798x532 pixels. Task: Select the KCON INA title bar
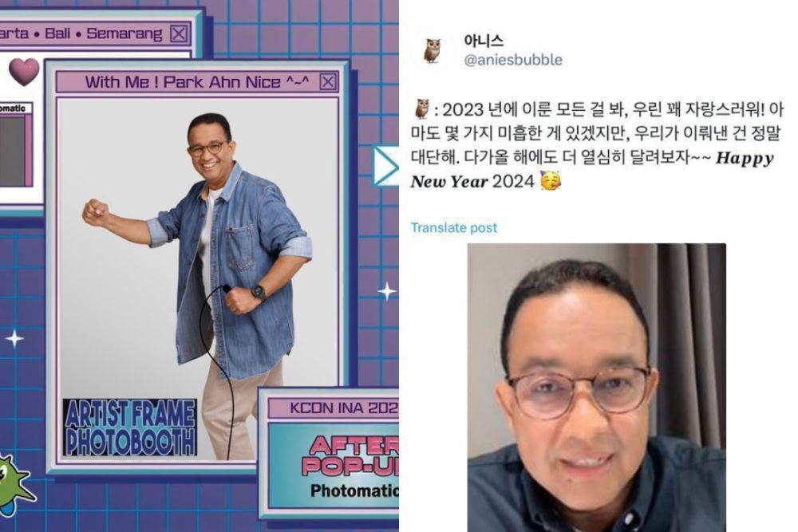334,408
